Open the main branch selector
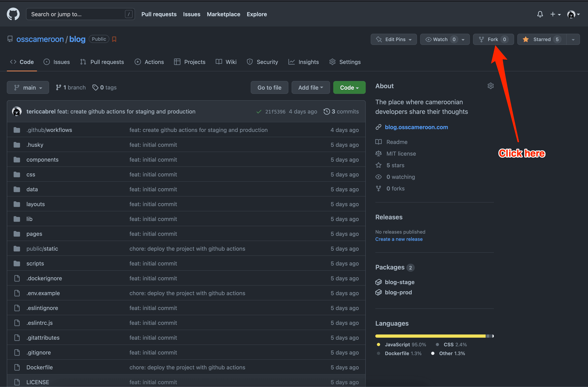588x387 pixels. (x=28, y=88)
